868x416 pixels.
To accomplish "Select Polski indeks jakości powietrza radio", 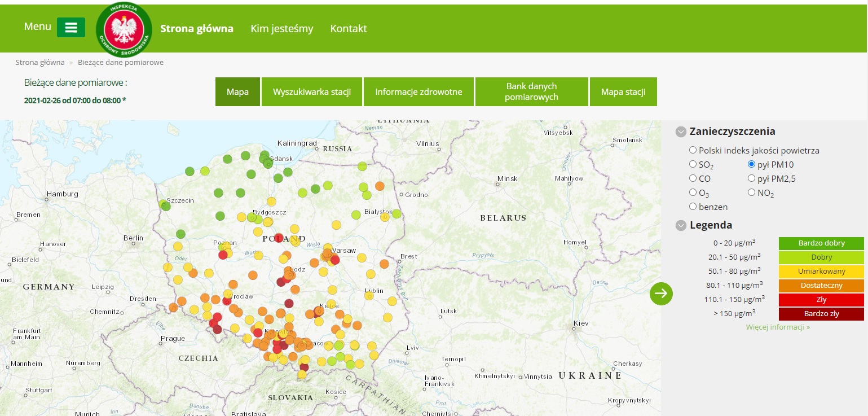I will click(x=693, y=150).
